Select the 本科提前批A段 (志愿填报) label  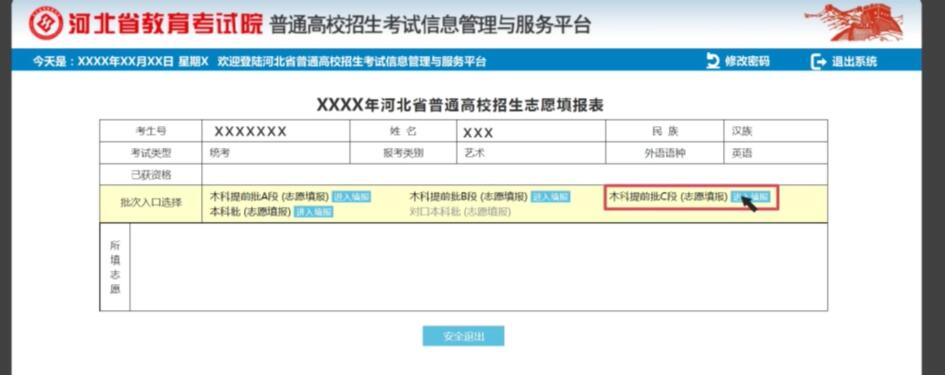point(269,197)
